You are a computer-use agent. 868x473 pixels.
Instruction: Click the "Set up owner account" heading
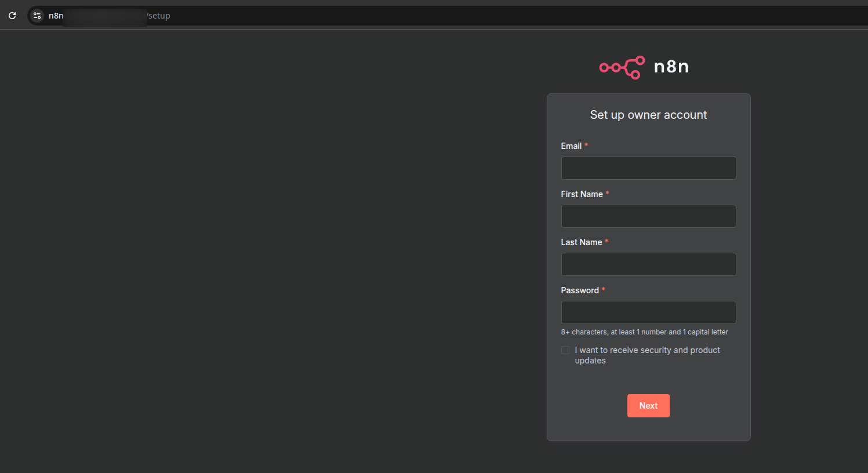(648, 115)
